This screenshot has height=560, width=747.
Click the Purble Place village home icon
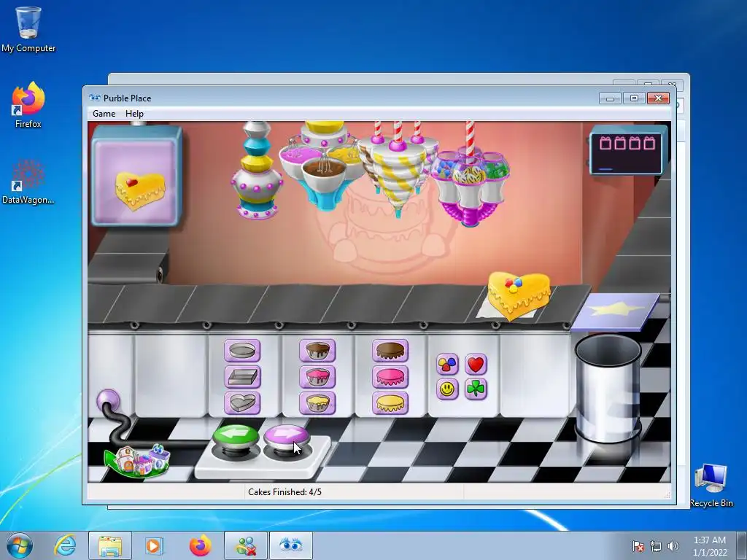[x=137, y=461]
